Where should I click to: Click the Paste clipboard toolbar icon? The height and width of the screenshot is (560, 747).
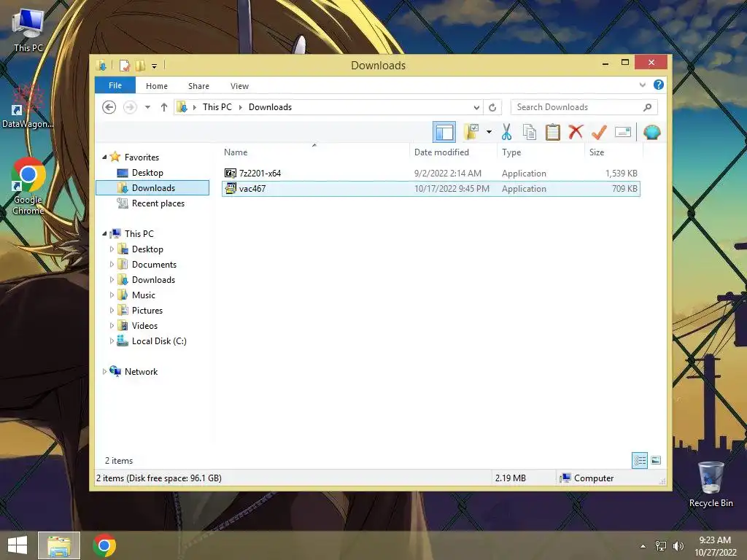[553, 133]
